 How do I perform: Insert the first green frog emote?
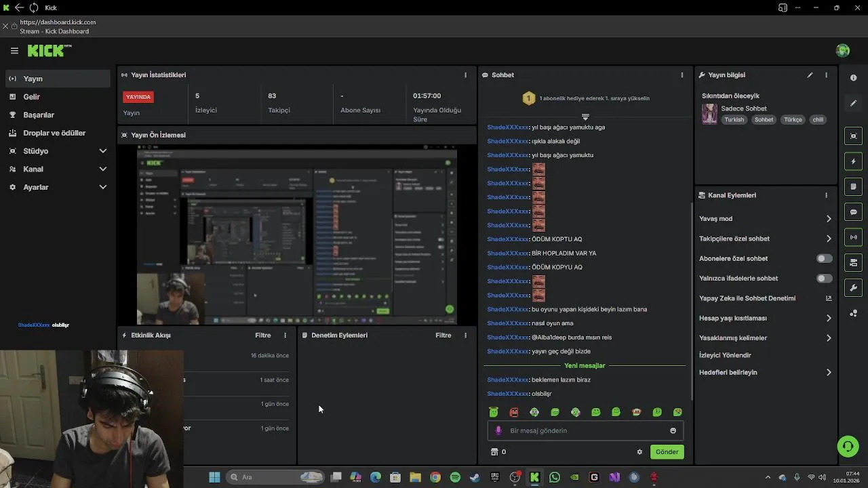coord(494,412)
